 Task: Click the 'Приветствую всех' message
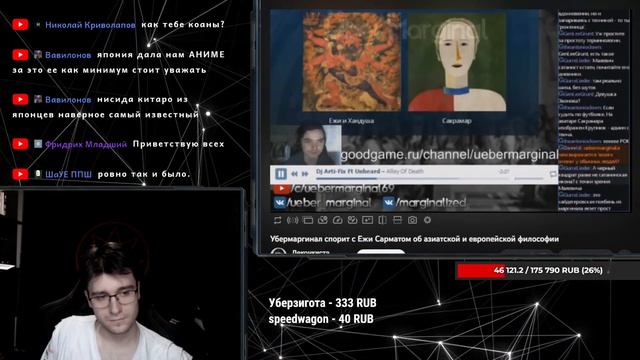tap(178, 144)
